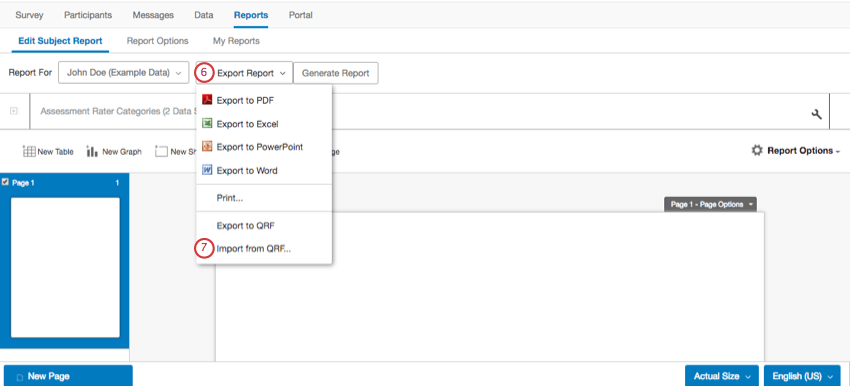Select the Page 1 thumbnail preview
The image size is (850, 386).
pyautogui.click(x=65, y=267)
